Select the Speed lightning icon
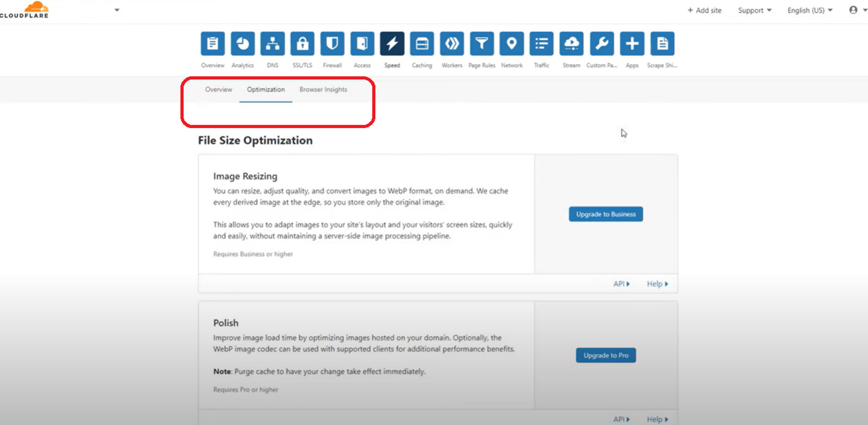The width and height of the screenshot is (868, 425). point(392,44)
